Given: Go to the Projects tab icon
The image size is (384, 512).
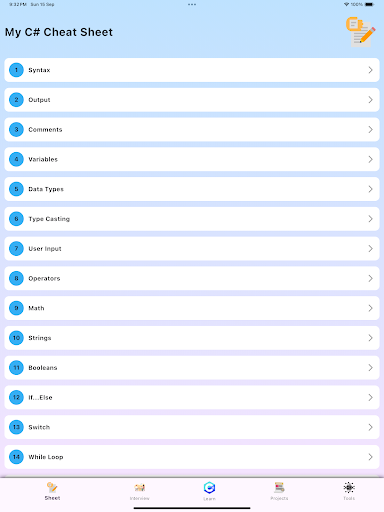Looking at the screenshot, I should (x=279, y=487).
